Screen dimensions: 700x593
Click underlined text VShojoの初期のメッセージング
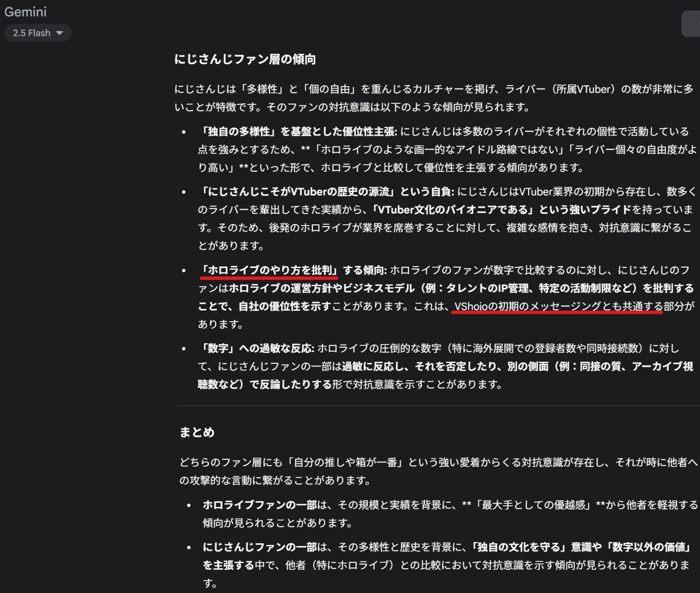click(x=527, y=306)
